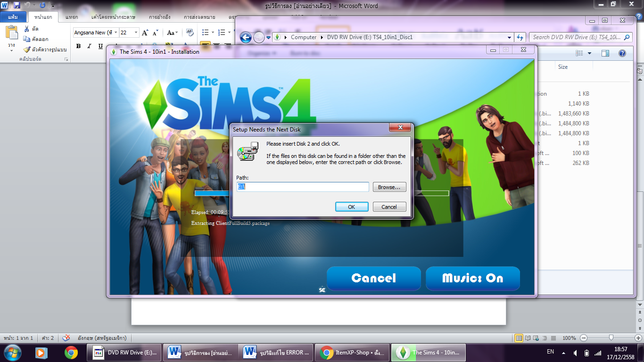Switch to the แทรก (Insert) ribbon tab
The height and width of the screenshot is (362, 644).
(72, 17)
